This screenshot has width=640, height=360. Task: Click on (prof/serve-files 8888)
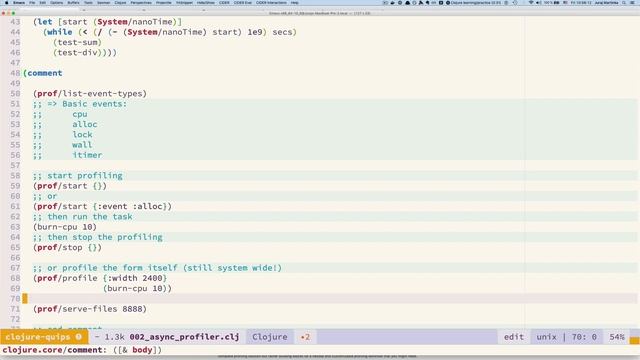click(x=90, y=309)
